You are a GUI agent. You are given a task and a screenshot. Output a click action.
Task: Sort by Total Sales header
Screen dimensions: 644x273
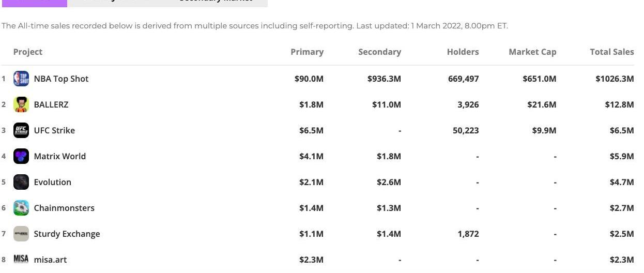tap(611, 52)
